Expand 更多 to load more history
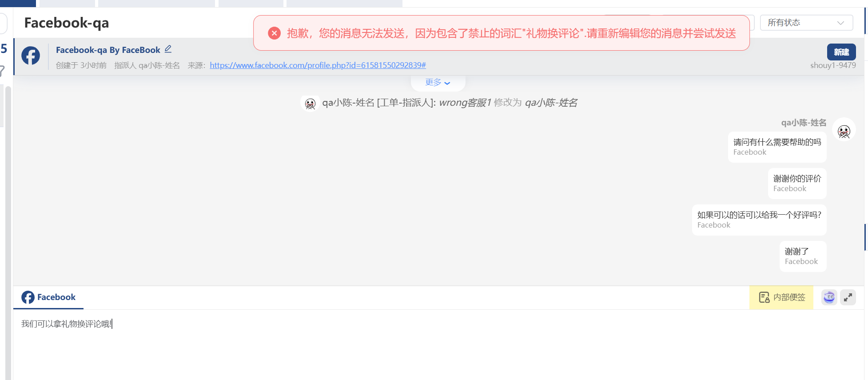 pyautogui.click(x=438, y=83)
